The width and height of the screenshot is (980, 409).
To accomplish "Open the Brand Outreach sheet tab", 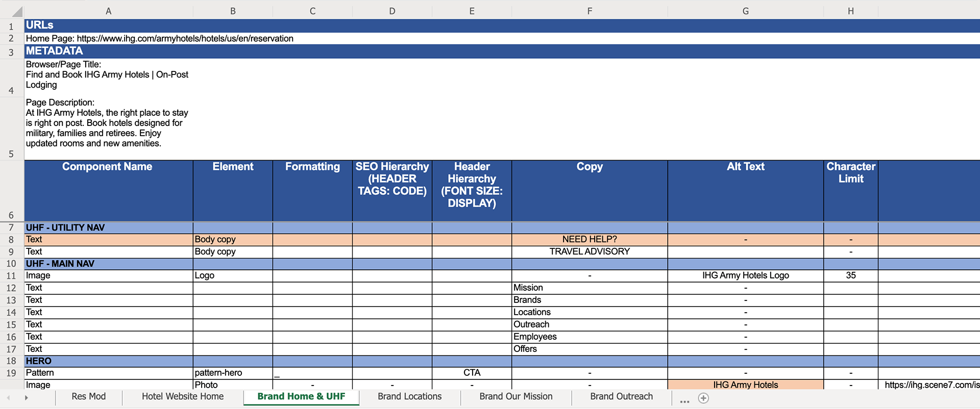I will [x=621, y=396].
